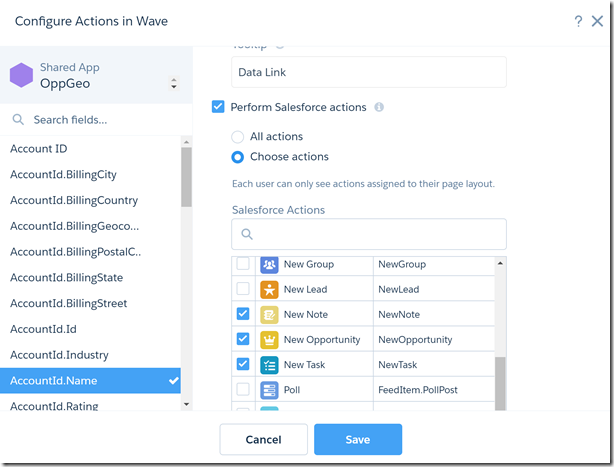
Task: Click the NewOpportunity API name cell
Action: 434,339
